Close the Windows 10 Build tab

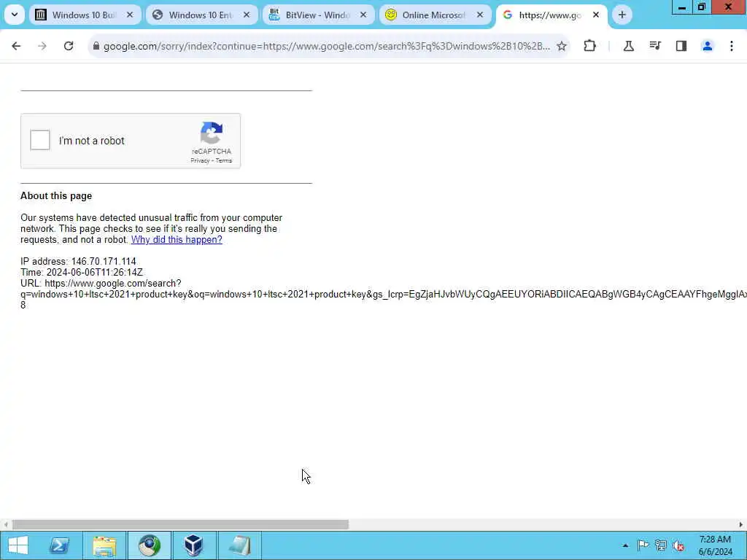(130, 15)
